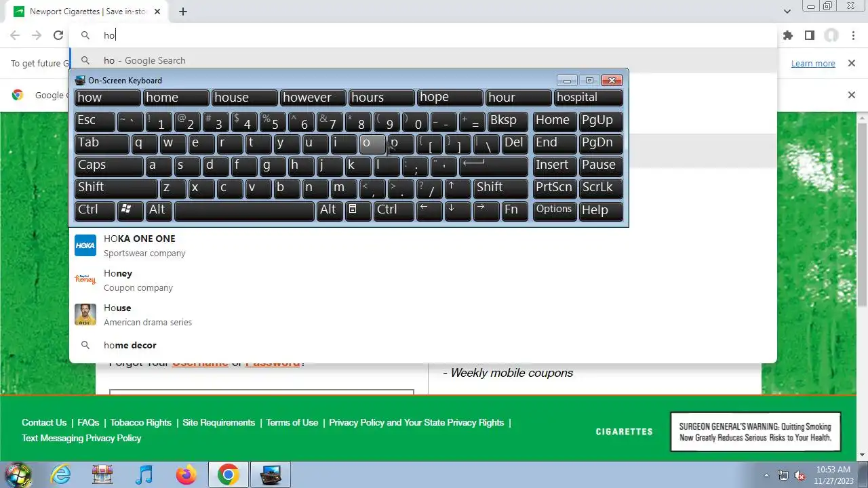The height and width of the screenshot is (488, 868).
Task: Choose the House drama series suggestion
Action: pyautogui.click(x=423, y=314)
